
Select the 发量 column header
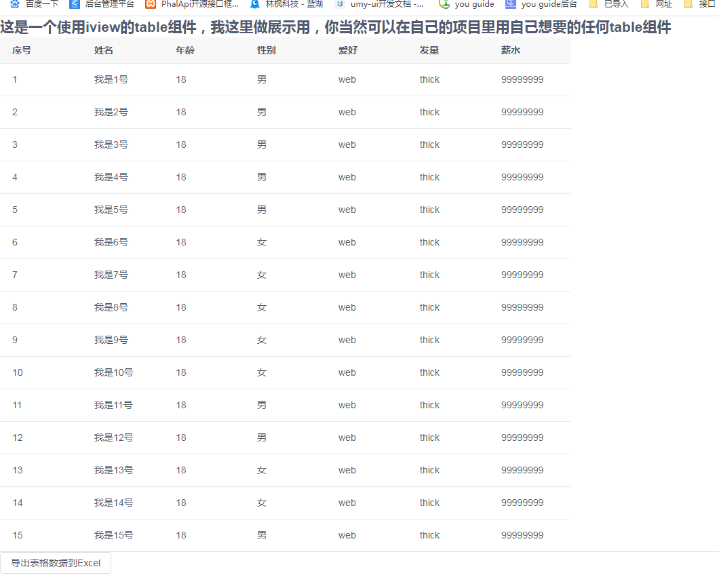point(429,50)
